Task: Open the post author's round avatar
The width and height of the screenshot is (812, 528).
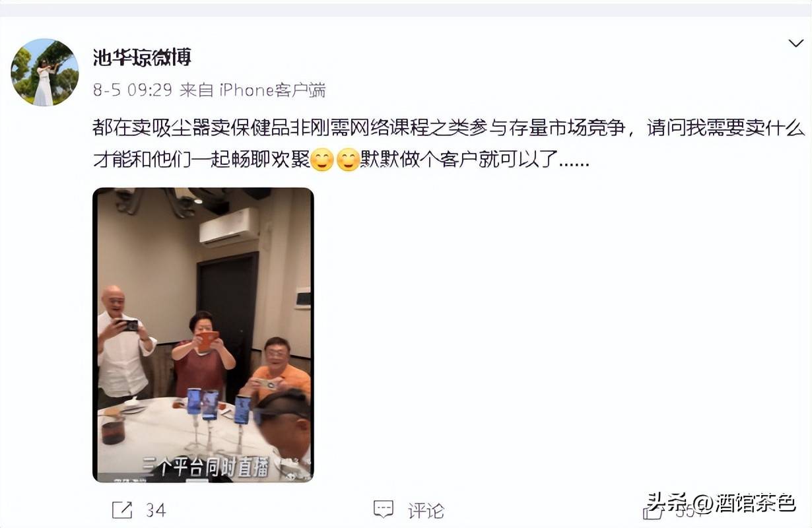Action: click(45, 72)
